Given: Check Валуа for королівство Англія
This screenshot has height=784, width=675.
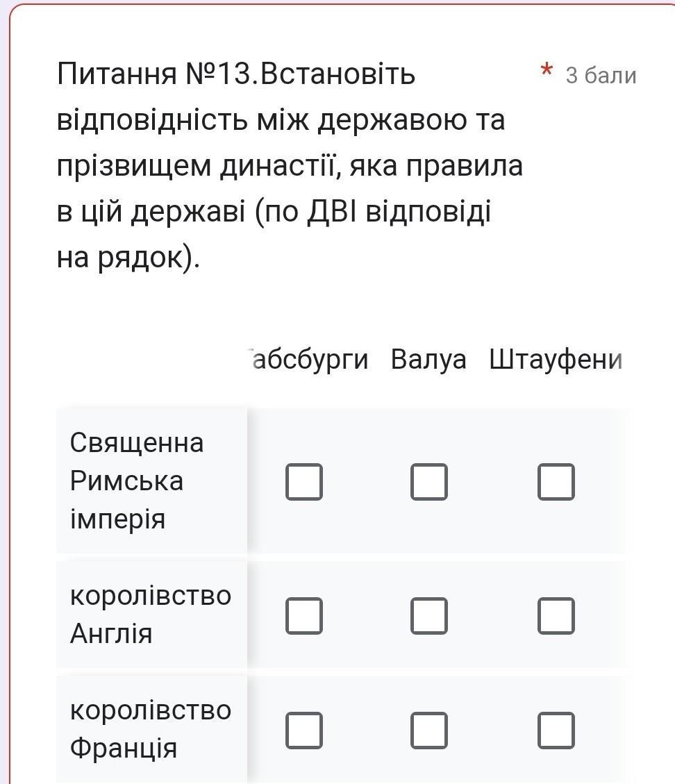Looking at the screenshot, I should coord(429,615).
